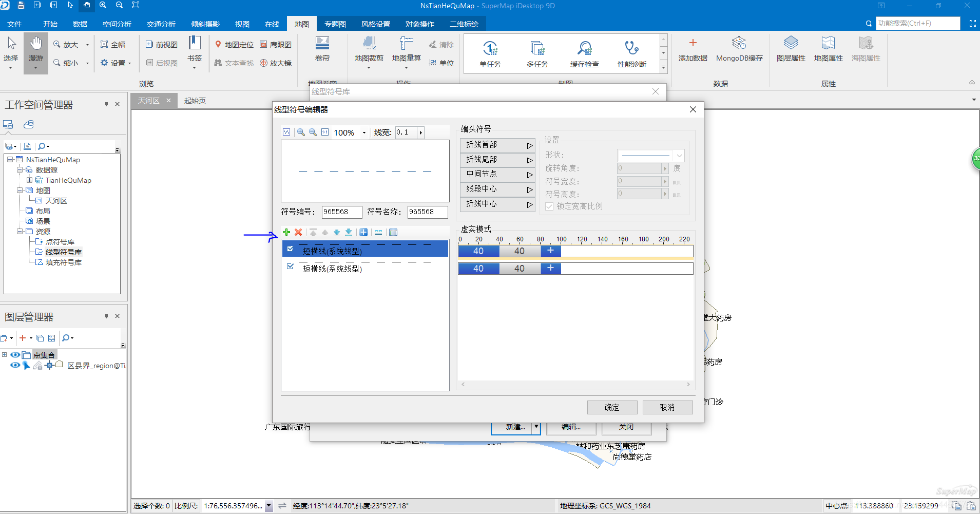
Task: Open the 空间分析 ribbon tab
Action: 117,24
